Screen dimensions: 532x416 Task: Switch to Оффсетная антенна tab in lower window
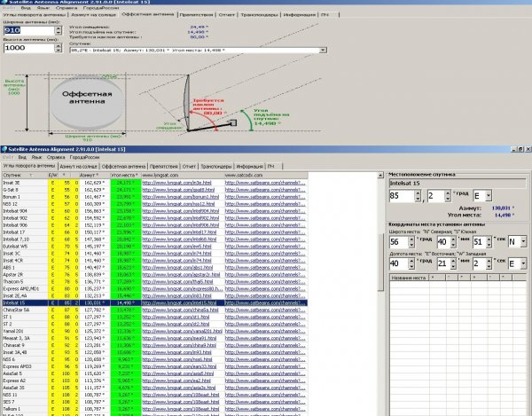[123, 167]
